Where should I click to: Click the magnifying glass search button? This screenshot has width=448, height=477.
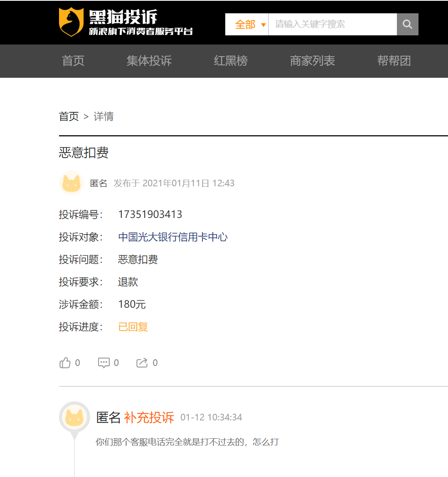click(x=407, y=24)
